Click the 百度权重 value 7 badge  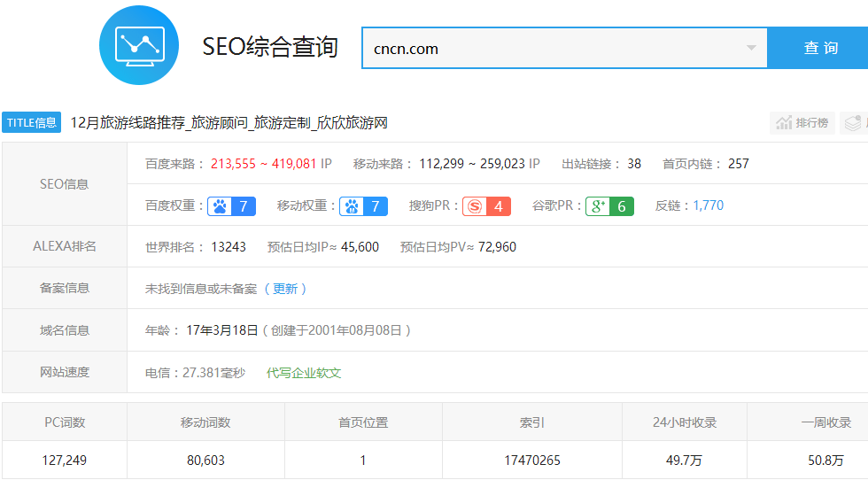point(244,206)
